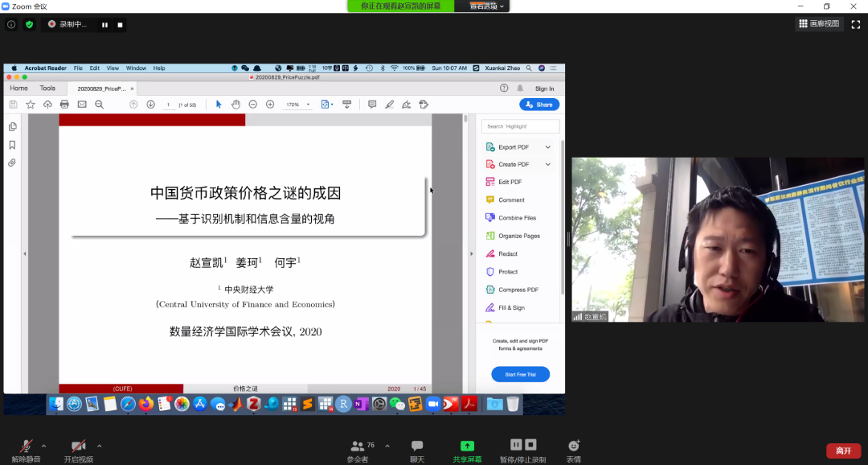Click the Search 'Highlight' tools field
Viewport: 868px width, 465px height.
point(520,126)
